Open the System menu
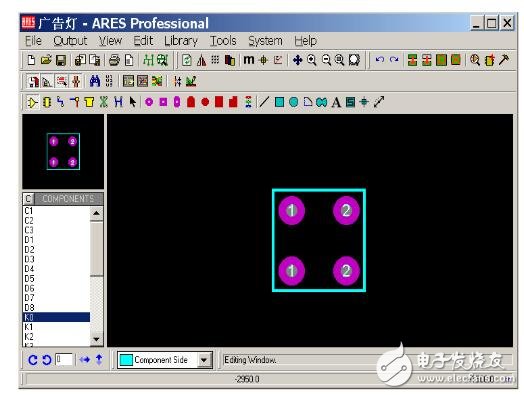524x395 pixels. coord(265,41)
